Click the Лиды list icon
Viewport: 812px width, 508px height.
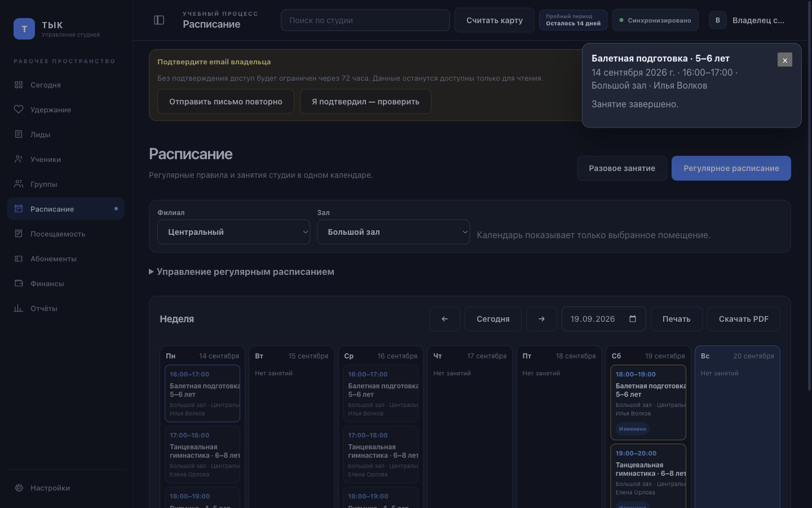tap(19, 134)
